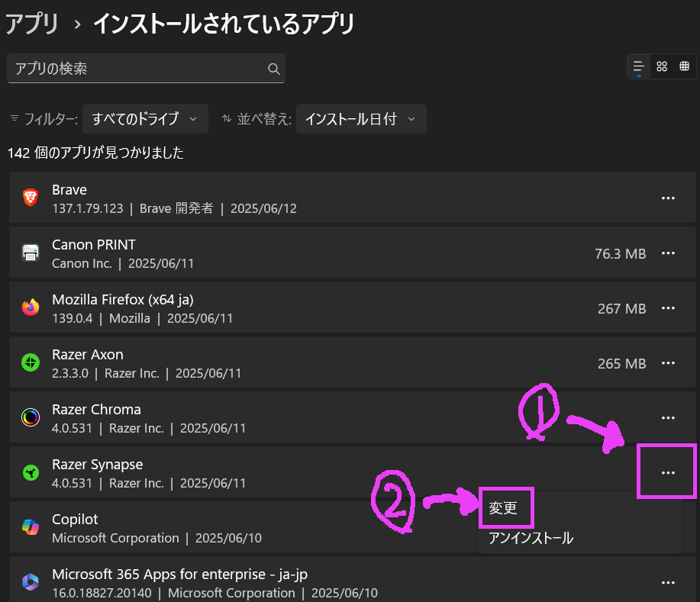Viewport: 700px width, 602px height.
Task: Click the 並べ替え: label
Action: pyautogui.click(x=264, y=119)
